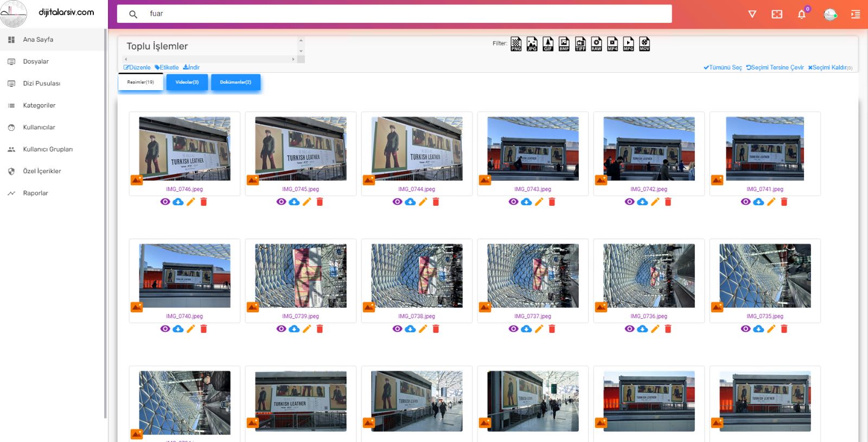Screen dimensions: 868x442
Task: Select the IMG_0742.jpeg thumbnail
Action: (x=649, y=149)
